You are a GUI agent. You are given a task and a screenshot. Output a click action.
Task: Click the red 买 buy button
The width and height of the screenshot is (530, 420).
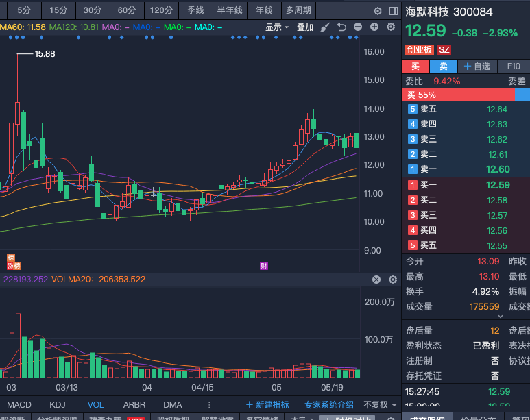415,66
